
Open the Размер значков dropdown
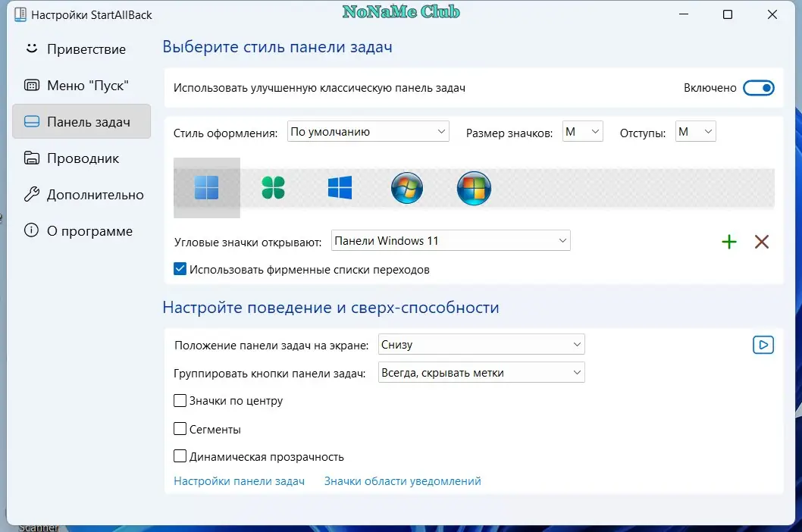point(583,132)
